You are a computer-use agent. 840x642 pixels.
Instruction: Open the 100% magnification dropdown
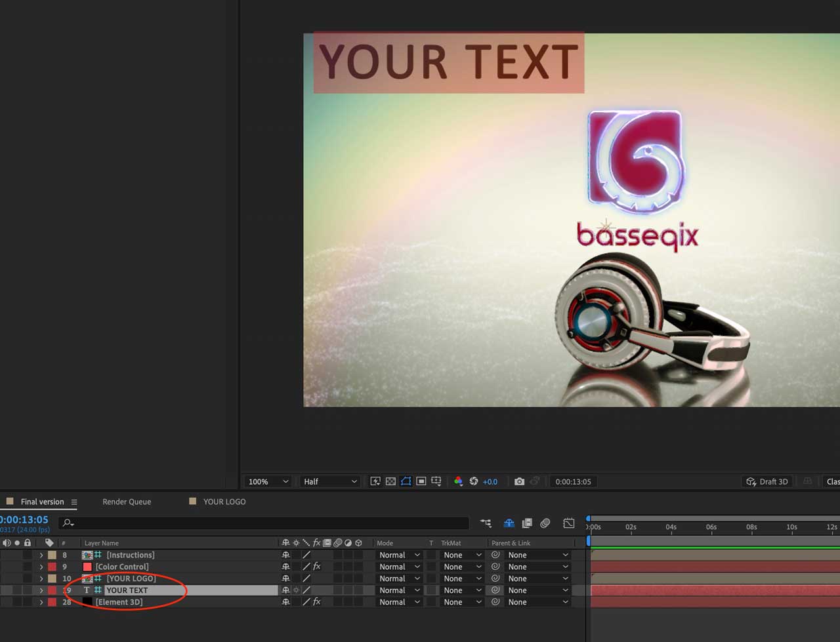click(268, 481)
